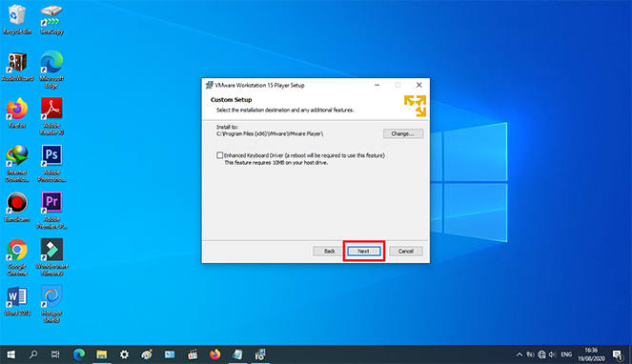Switch to the notepad-like taskbar app
Screen dimensions: 632x364
(x=237, y=354)
